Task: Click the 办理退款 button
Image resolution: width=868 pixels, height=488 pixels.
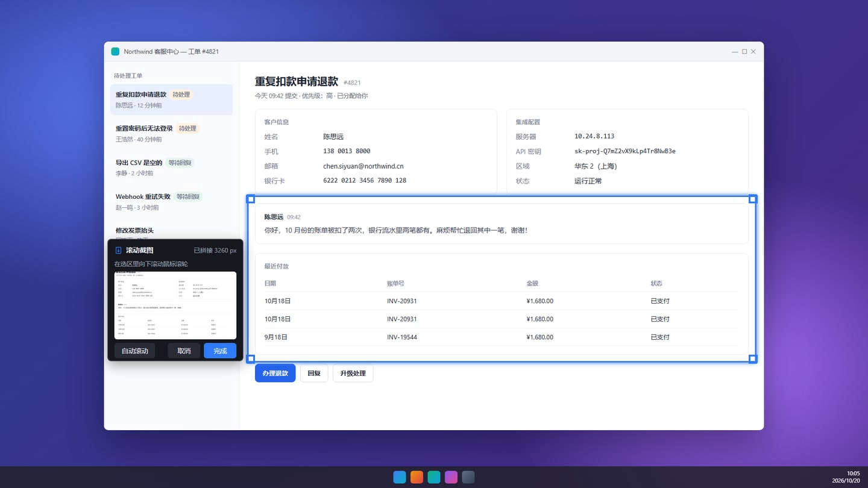Action: pos(275,373)
